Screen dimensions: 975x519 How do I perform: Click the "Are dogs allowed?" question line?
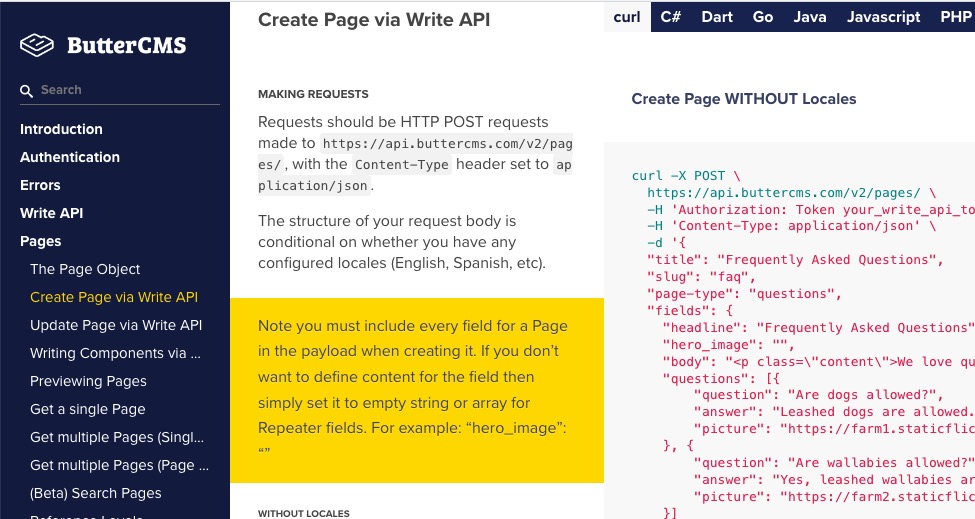818,395
